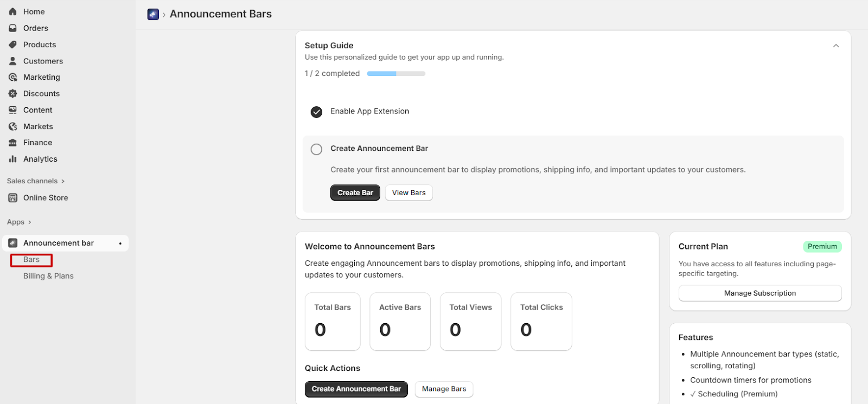Click the Analytics bar chart icon
The image size is (868, 404).
12,159
